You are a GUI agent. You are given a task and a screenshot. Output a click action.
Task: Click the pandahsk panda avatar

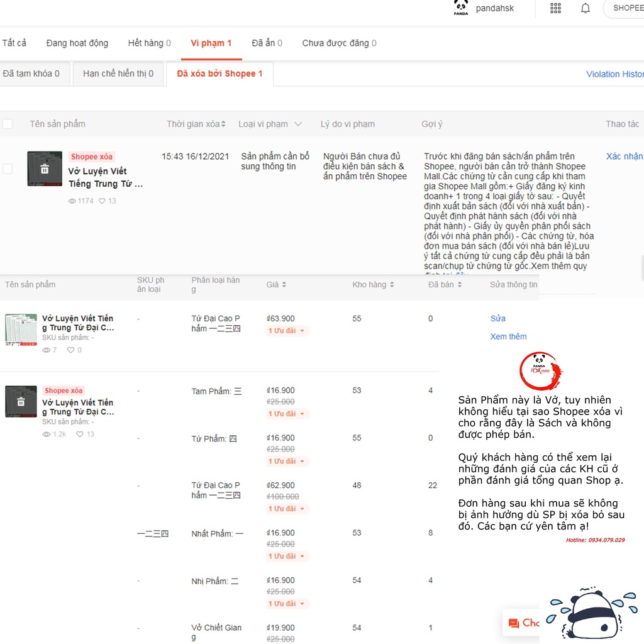(x=461, y=8)
